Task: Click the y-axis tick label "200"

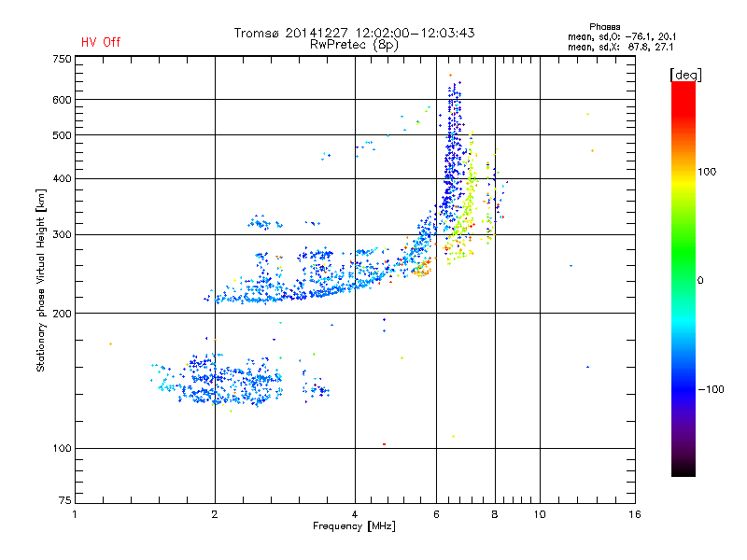Action: coord(62,314)
